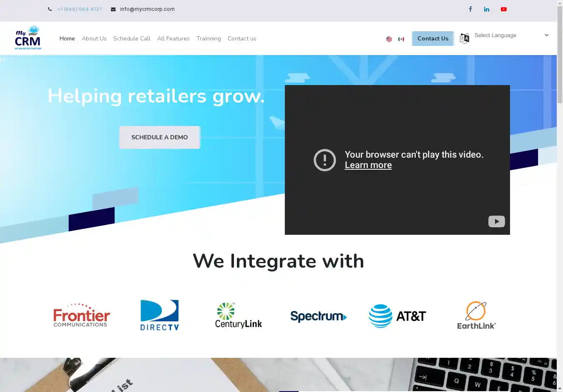The height and width of the screenshot is (392, 563).
Task: Go to the About Us page
Action: click(x=94, y=38)
